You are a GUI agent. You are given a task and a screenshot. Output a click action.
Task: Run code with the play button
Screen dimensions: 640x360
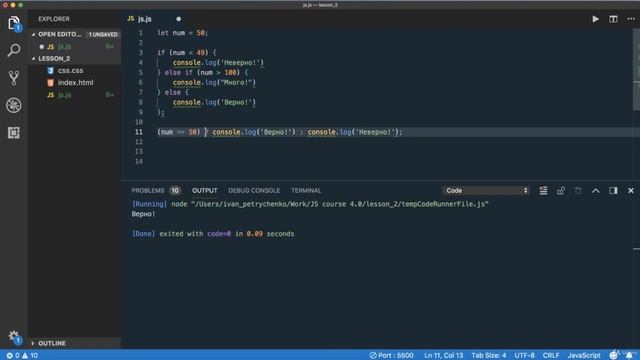tap(596, 19)
